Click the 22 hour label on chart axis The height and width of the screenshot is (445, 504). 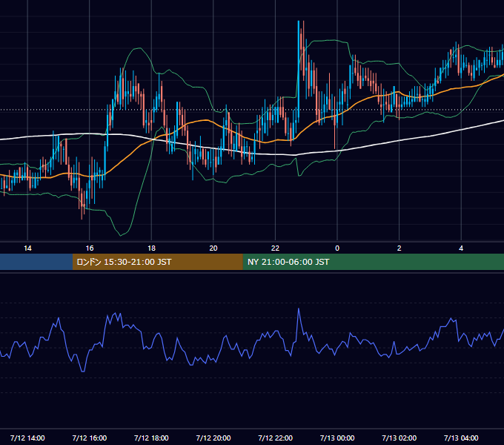point(275,248)
